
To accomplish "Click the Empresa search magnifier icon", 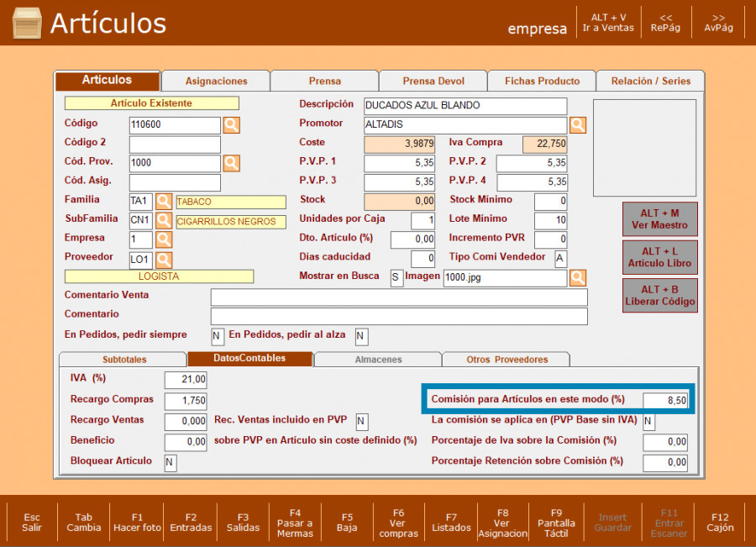I will click(x=164, y=240).
